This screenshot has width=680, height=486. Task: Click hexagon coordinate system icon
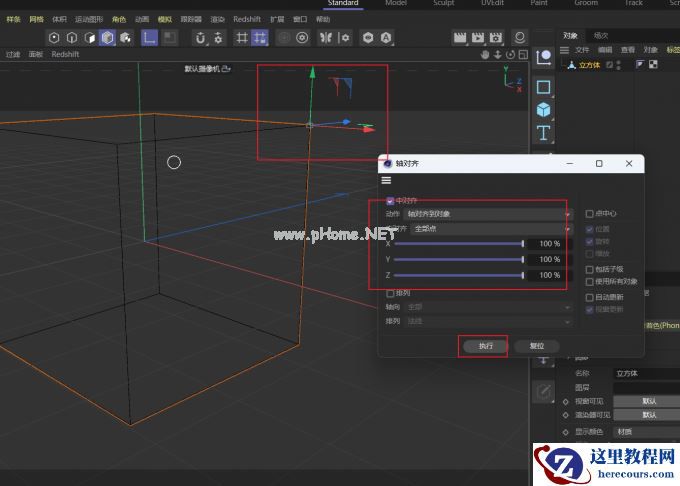[x=368, y=38]
